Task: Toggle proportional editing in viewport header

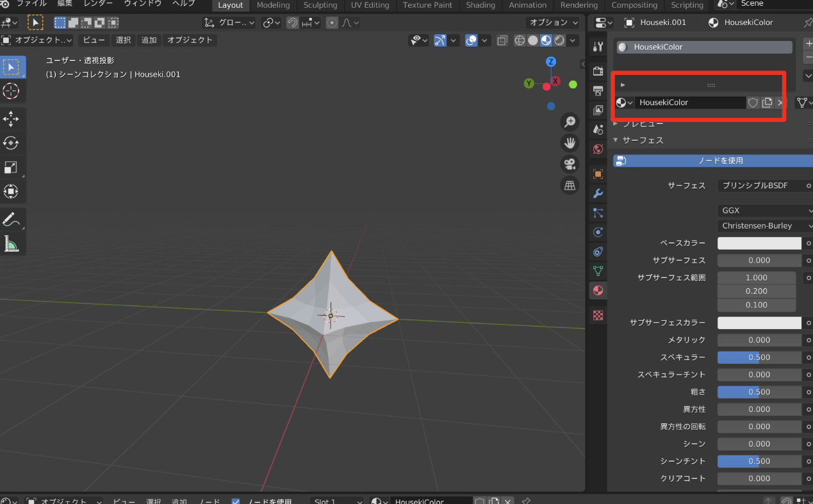Action: coord(332,22)
